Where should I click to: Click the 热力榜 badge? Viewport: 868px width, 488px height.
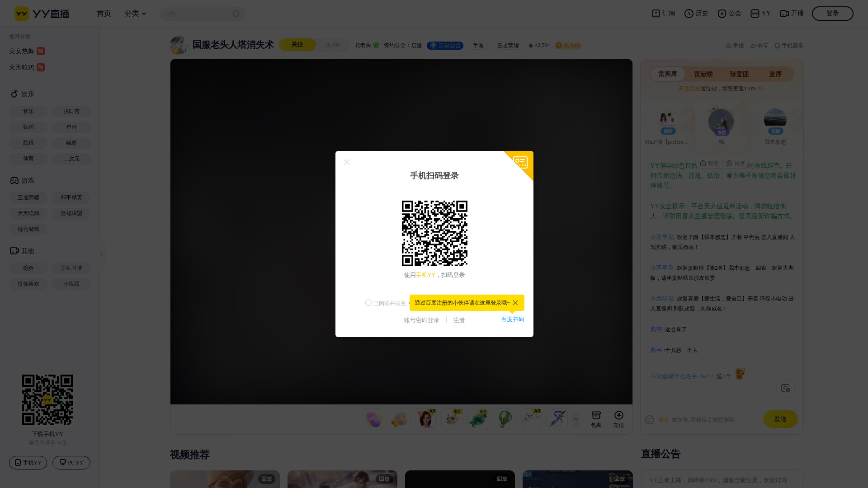click(568, 46)
